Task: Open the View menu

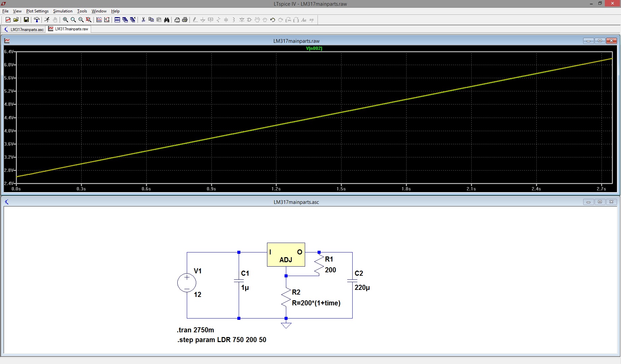Action: pos(17,11)
